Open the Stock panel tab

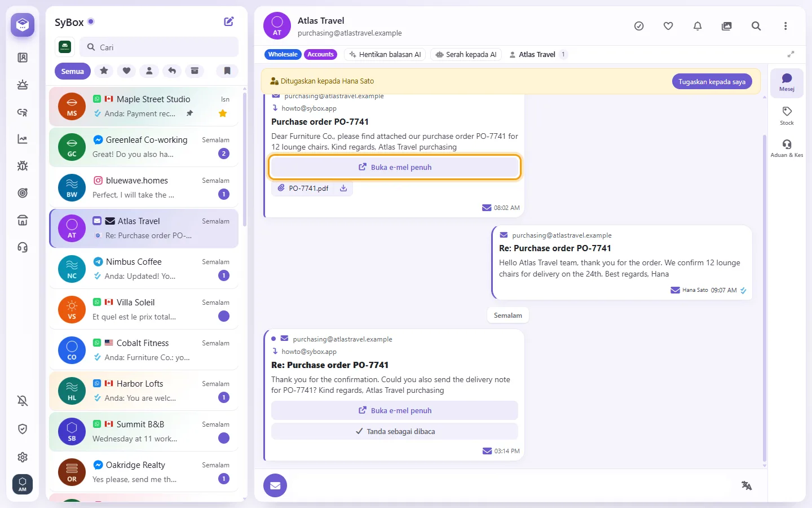787,116
